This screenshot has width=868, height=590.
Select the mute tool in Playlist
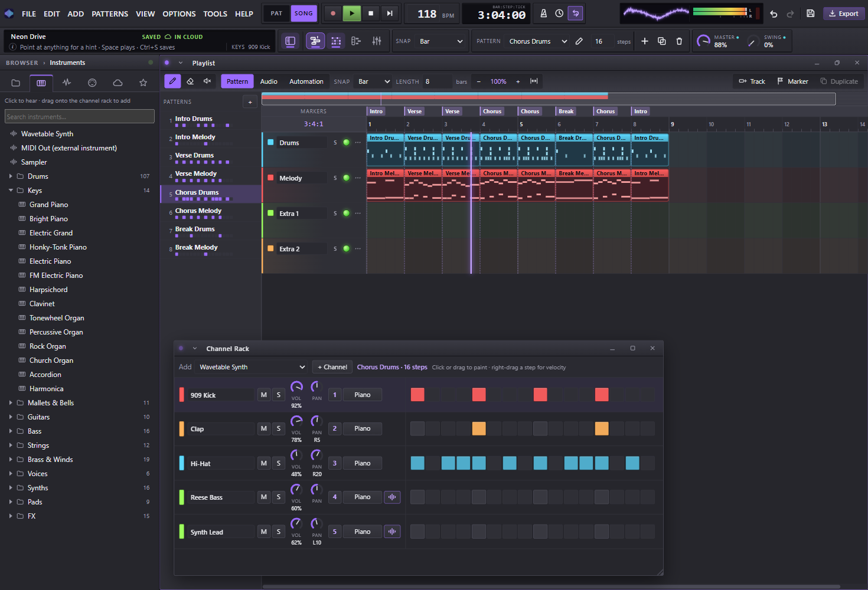pyautogui.click(x=207, y=81)
